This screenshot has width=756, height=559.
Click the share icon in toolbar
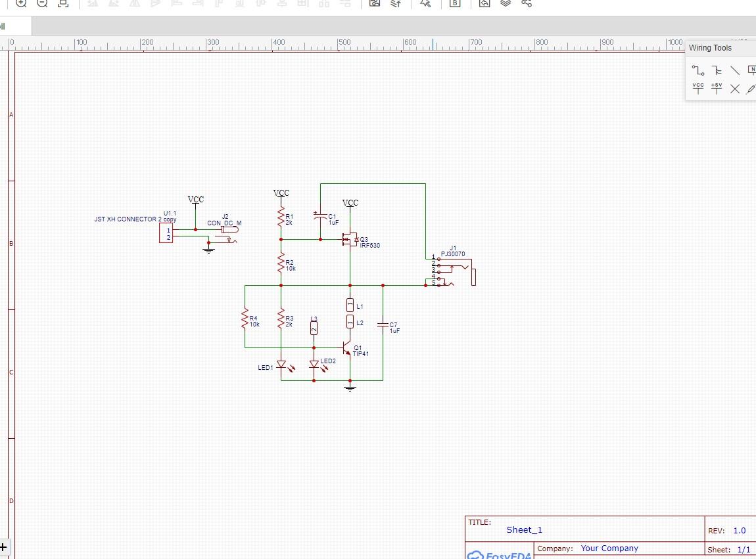tap(527, 3)
